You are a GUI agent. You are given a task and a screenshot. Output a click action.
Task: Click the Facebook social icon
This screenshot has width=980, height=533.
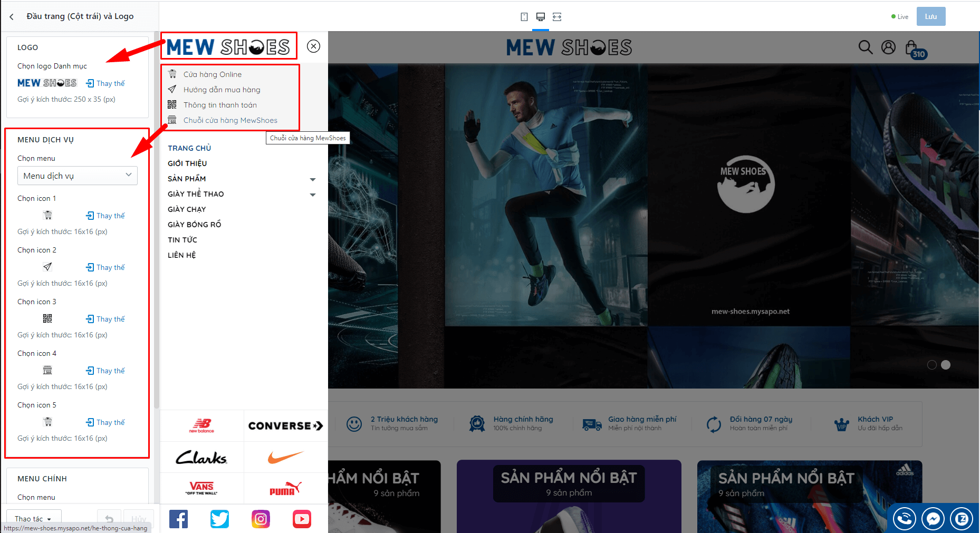pos(178,519)
